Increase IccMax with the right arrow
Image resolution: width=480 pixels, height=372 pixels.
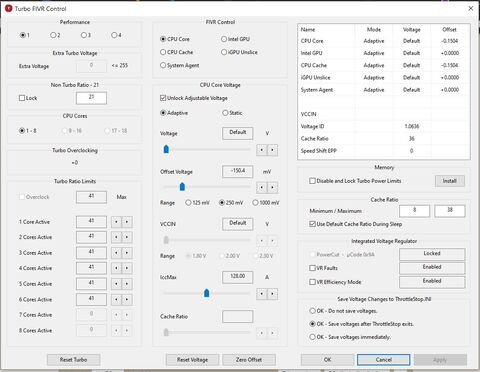click(272, 294)
